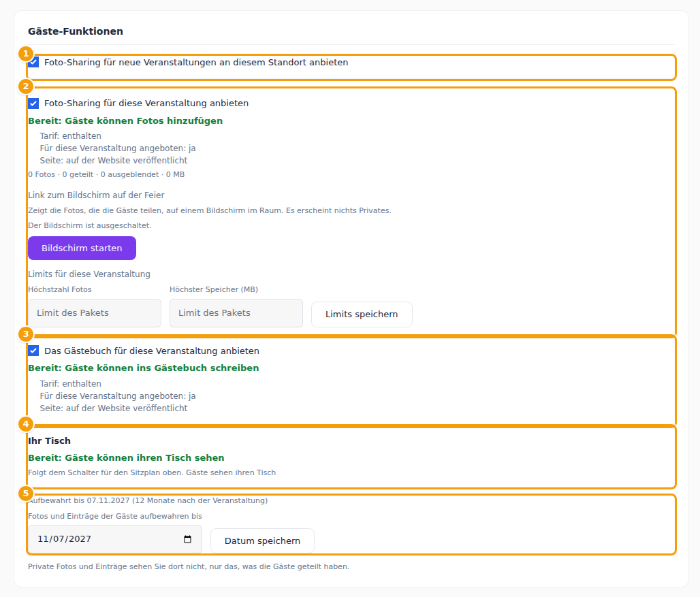Image resolution: width=700 pixels, height=597 pixels.
Task: Click label 'Fotos und Einträge der Gäste aufbewahren bis'
Action: pyautogui.click(x=115, y=516)
